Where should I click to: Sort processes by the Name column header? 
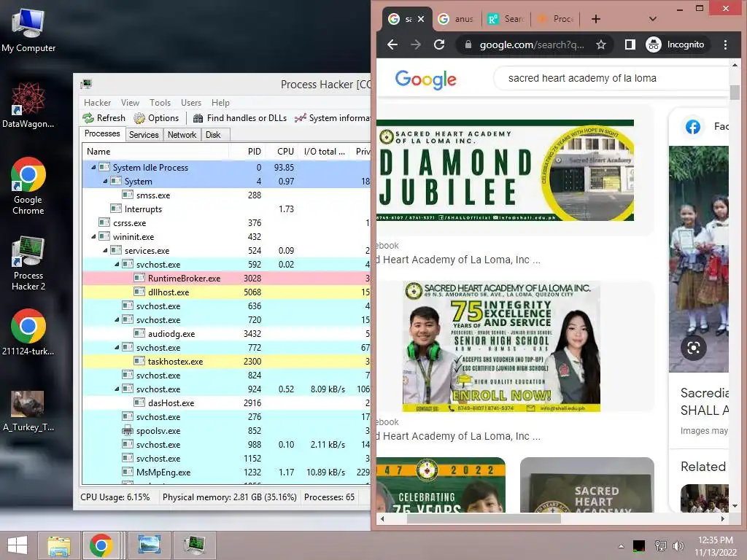(x=155, y=152)
